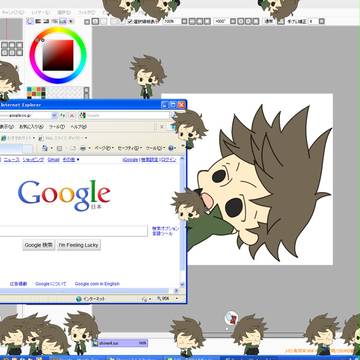The image size is (360, 360).
Task: Click Internet Explorer's toolbar search box
Action: point(128,115)
